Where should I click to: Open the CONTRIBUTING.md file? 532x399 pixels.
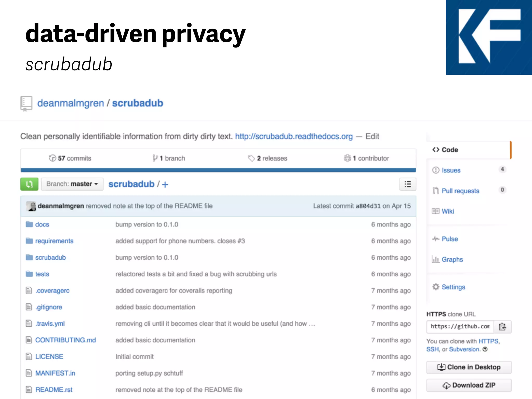click(65, 340)
